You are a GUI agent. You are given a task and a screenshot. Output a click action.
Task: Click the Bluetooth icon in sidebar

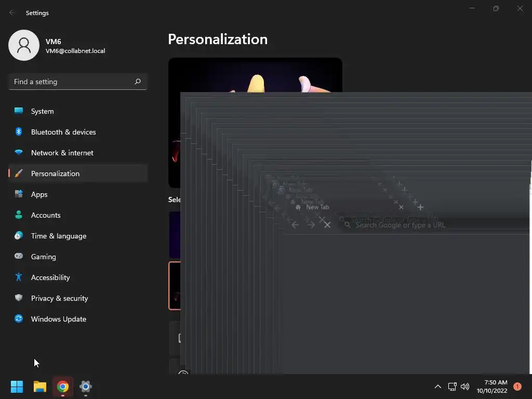pyautogui.click(x=19, y=131)
